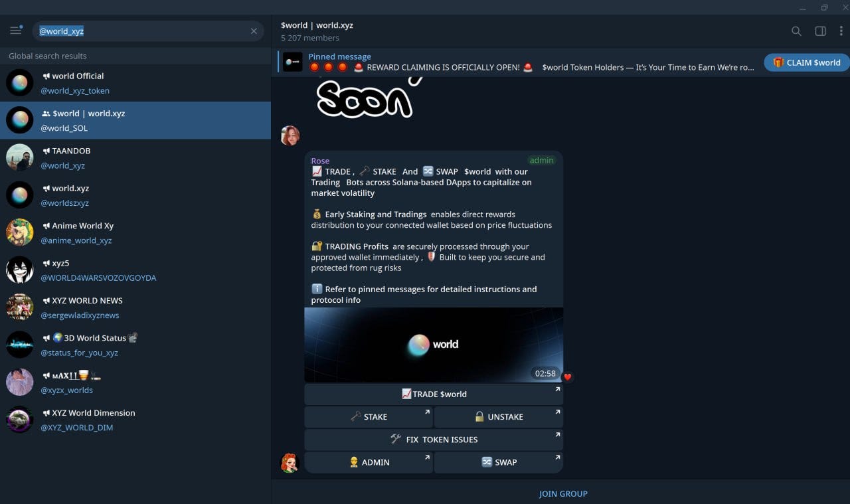Open the world.xyz channel @worldszxyz result
Image resolution: width=850 pixels, height=504 pixels.
pos(135,195)
